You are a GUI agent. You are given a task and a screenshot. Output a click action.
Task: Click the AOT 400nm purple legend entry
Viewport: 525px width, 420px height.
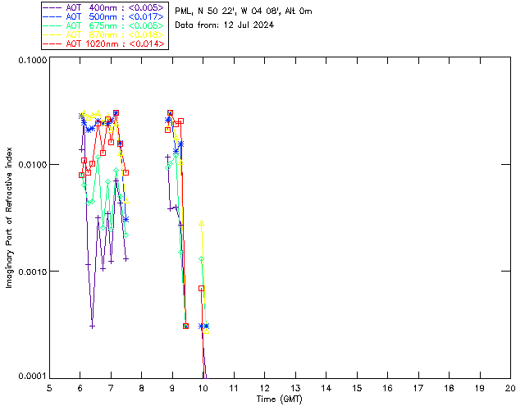click(104, 7)
